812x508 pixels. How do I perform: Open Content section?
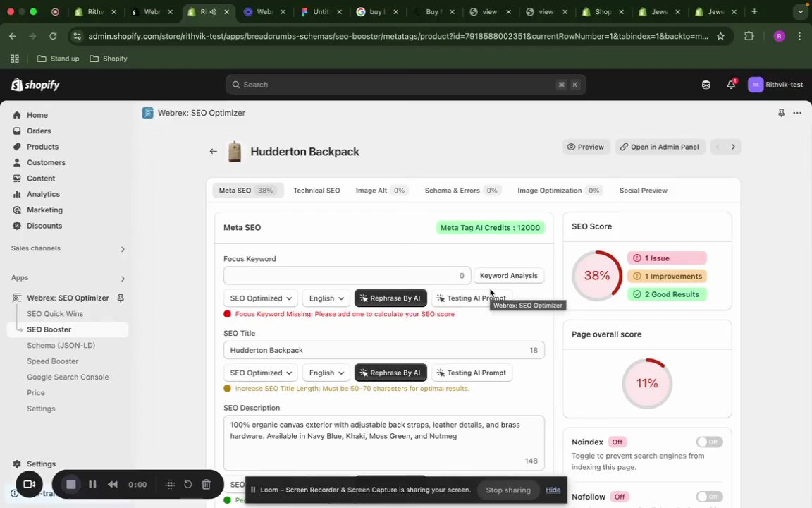[x=40, y=179]
